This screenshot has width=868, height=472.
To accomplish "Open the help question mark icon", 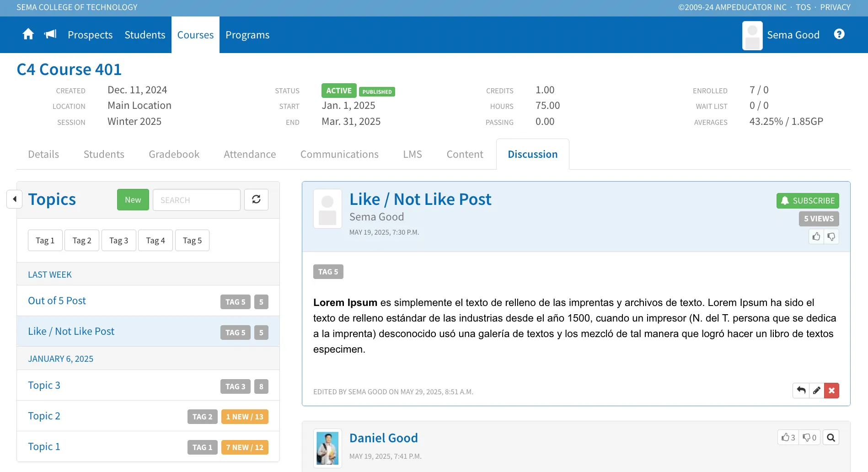I will [x=839, y=34].
